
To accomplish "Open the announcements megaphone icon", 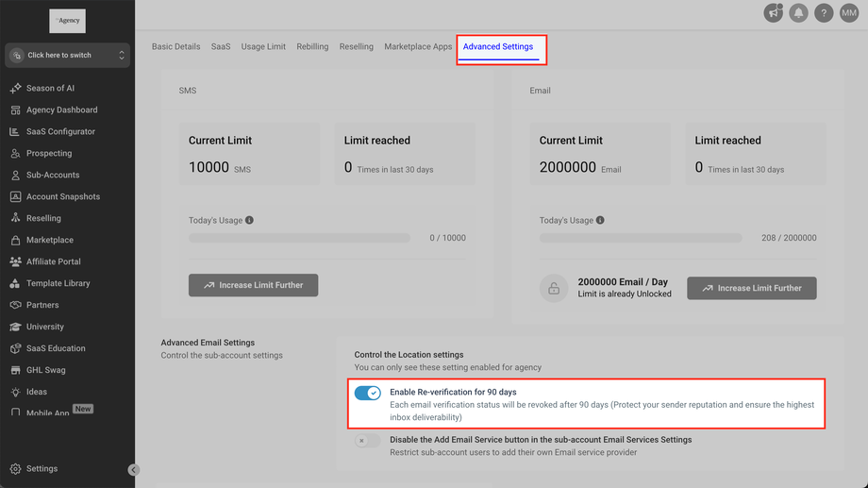I will coord(774,12).
